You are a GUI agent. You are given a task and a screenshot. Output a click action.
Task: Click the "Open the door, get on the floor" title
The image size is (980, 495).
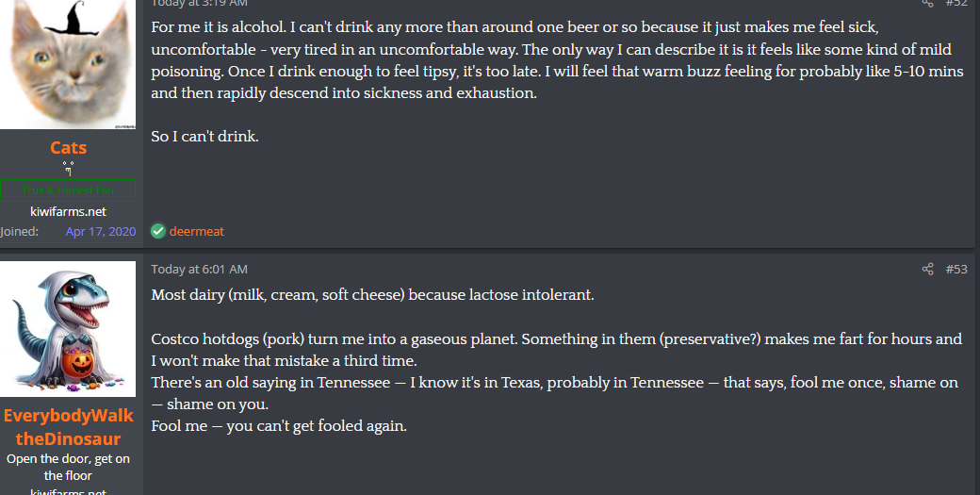(68, 468)
